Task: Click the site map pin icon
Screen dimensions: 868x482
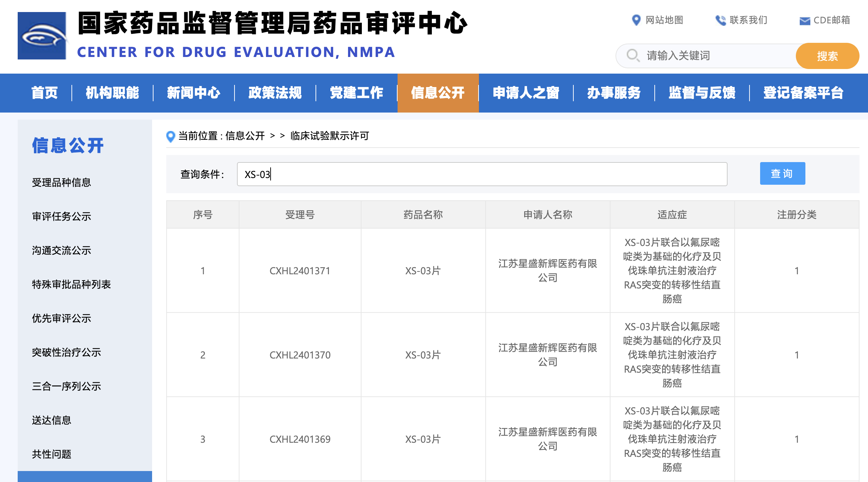Action: click(636, 20)
